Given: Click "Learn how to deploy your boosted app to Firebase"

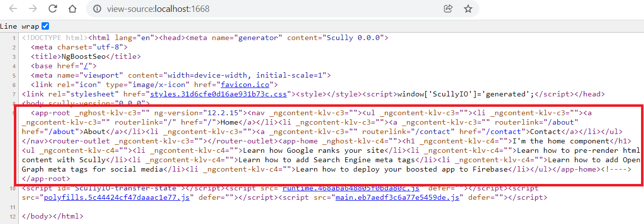Looking at the screenshot, I should [402, 169].
